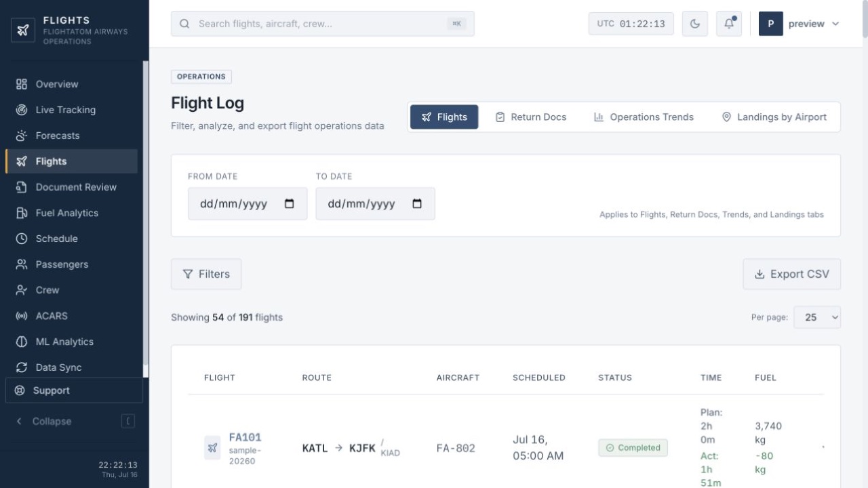Open the Filters panel
The width and height of the screenshot is (868, 488).
[206, 274]
